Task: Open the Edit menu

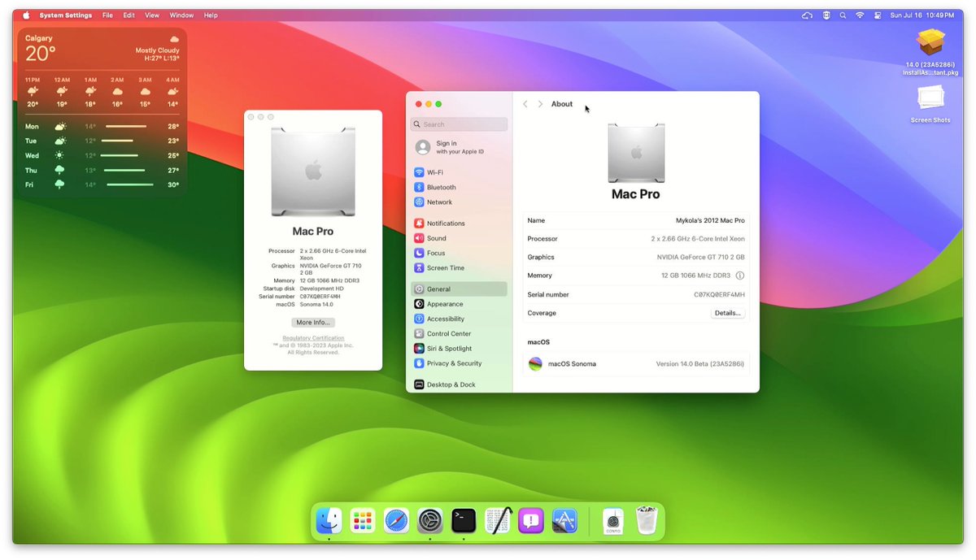Action: click(x=129, y=15)
